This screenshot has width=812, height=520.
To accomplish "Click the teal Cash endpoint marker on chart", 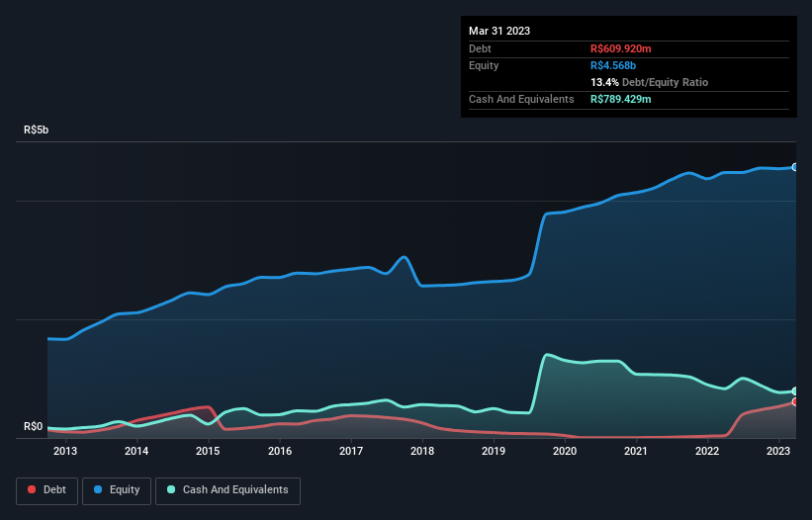I will (x=794, y=391).
